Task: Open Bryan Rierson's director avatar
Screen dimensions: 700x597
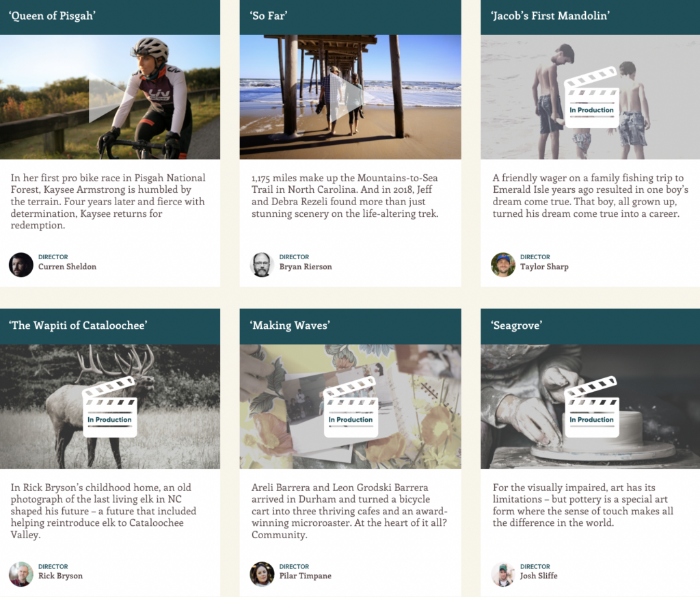Action: point(262,265)
